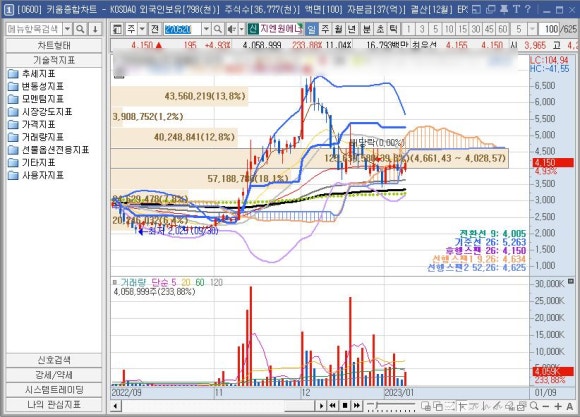The width and height of the screenshot is (580, 417).
Task: Open the custom interval dropdown arrow
Action: [x=532, y=29]
